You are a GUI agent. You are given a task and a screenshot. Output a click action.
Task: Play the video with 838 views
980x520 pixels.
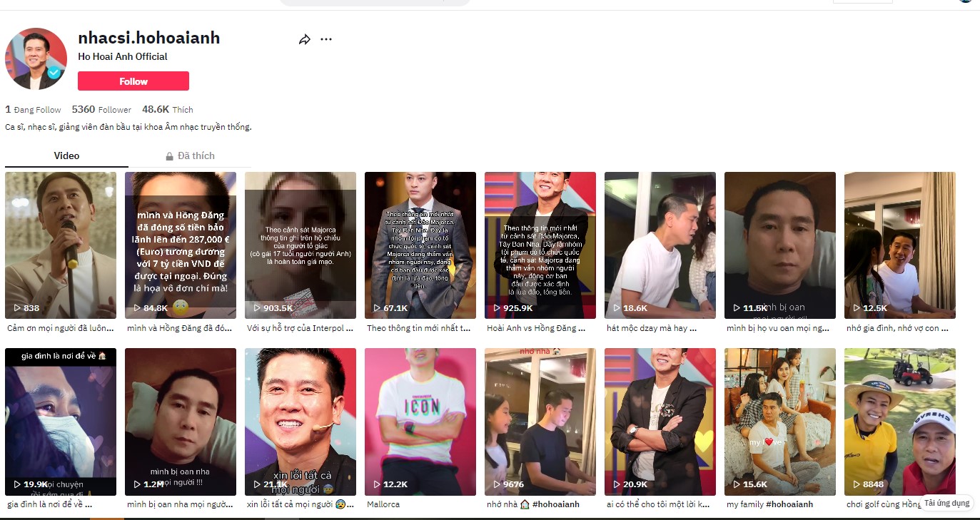coord(61,245)
